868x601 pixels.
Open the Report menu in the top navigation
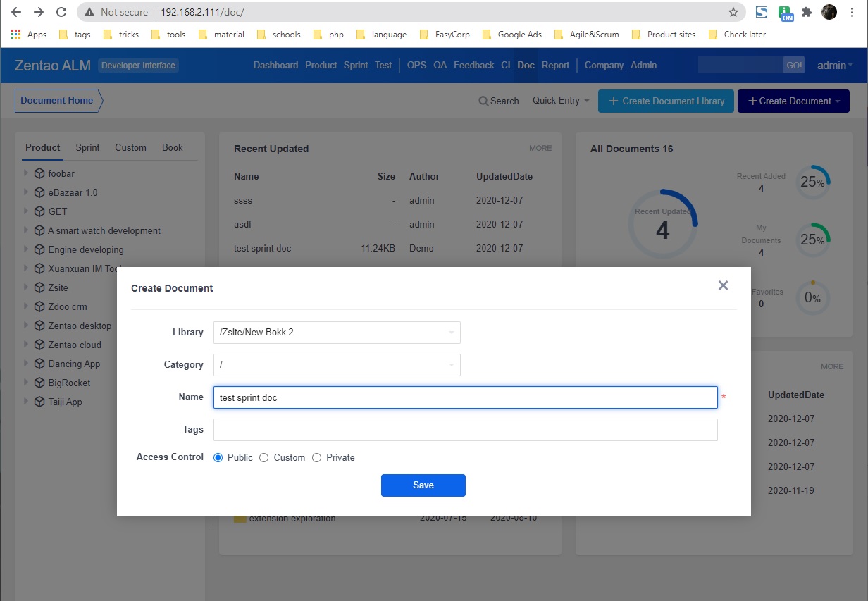click(x=555, y=65)
